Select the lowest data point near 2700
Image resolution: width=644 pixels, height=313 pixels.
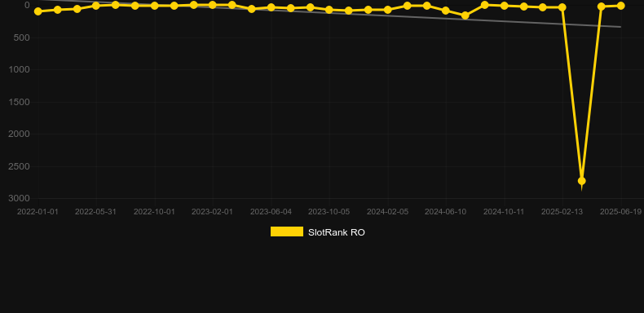(x=581, y=181)
